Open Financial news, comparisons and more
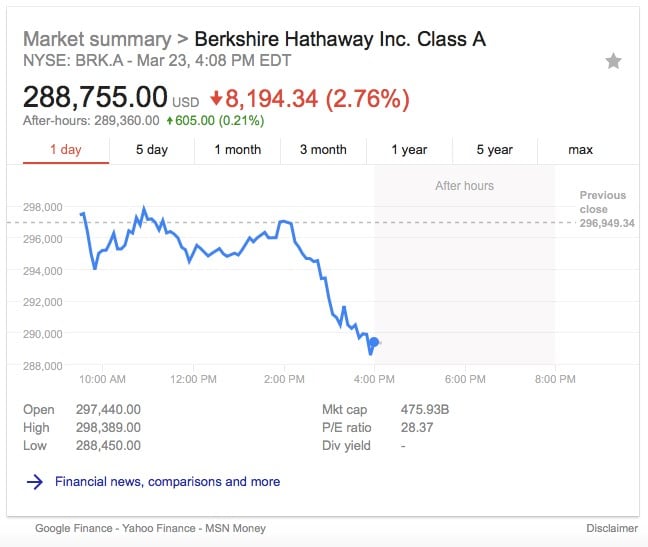Viewport: 648px width, 547px height. (167, 482)
